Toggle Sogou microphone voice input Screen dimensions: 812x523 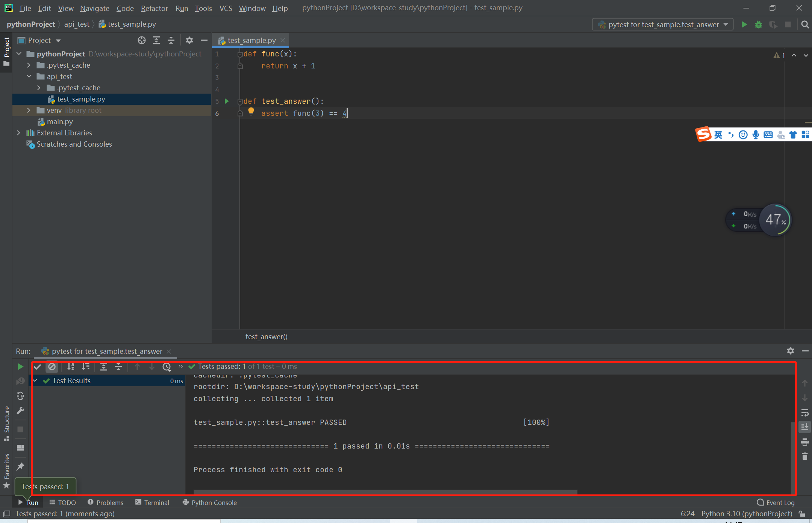[x=756, y=135]
